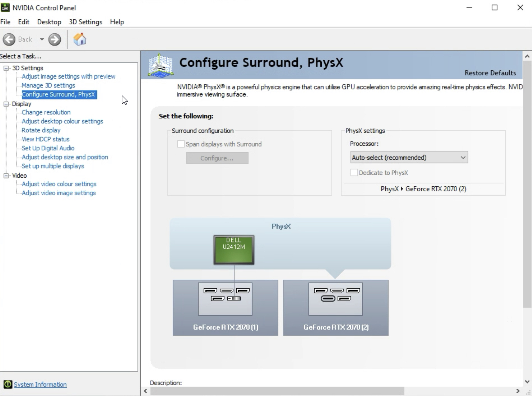Click Restore Defaults
This screenshot has height=396, width=532.
[x=490, y=73]
